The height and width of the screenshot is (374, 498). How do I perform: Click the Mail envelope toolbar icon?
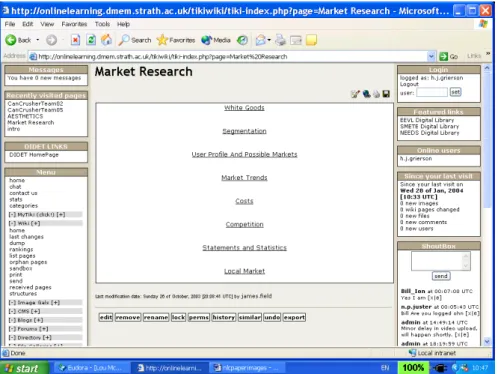pyautogui.click(x=261, y=40)
